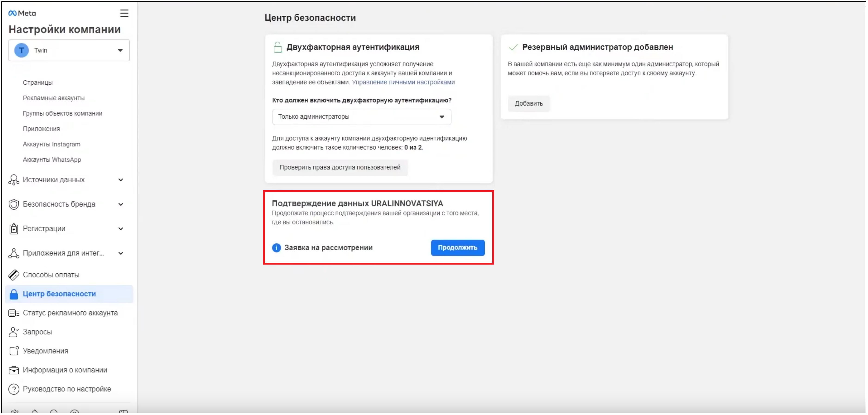Select Аккаунты WhatsApp

pyautogui.click(x=52, y=160)
